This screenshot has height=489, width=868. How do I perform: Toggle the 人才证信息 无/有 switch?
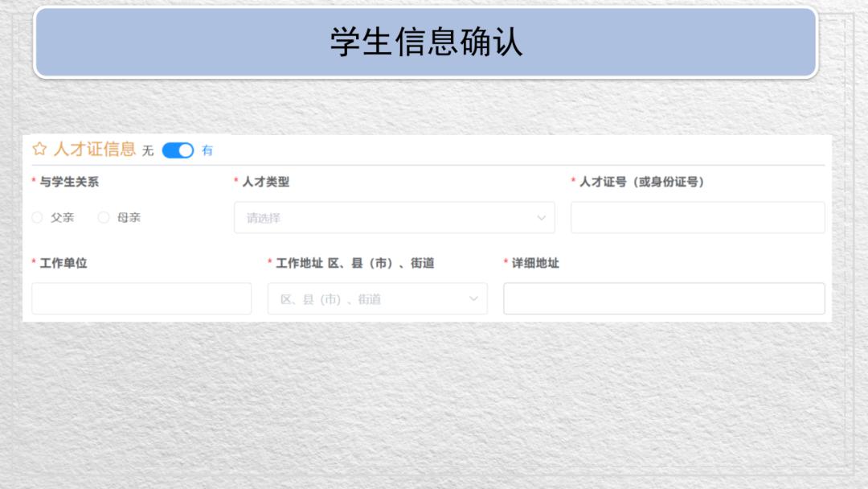point(178,150)
